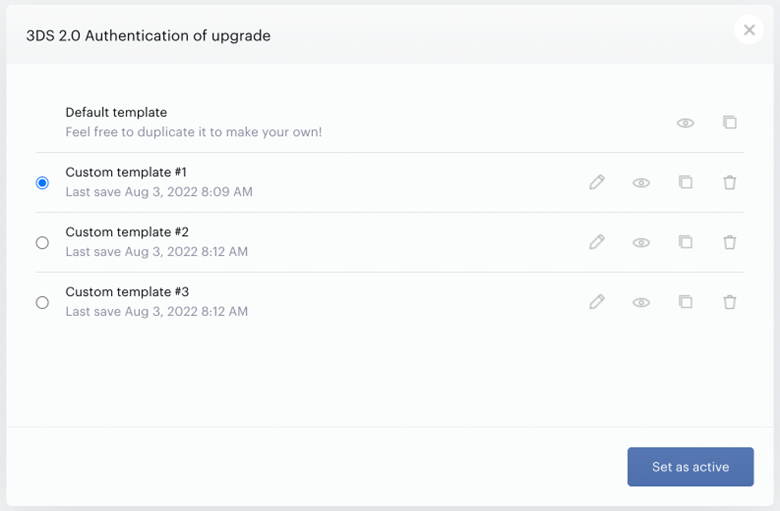Select Custom template #3 radio button
This screenshot has height=511, width=780.
[42, 302]
